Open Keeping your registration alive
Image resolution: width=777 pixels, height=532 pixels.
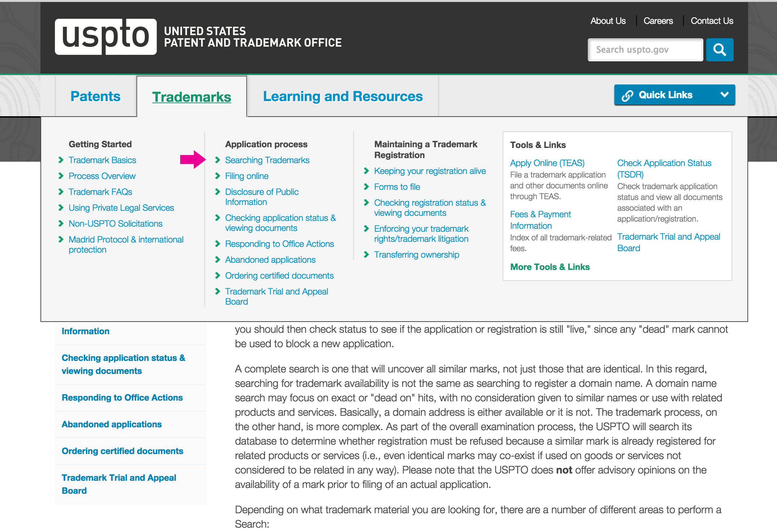(x=430, y=171)
